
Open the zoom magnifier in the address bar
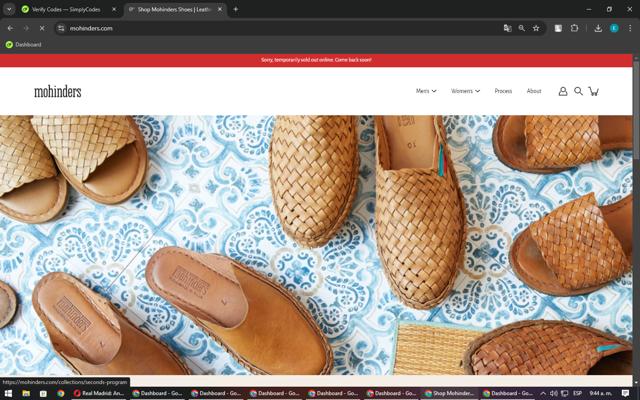pos(522,28)
